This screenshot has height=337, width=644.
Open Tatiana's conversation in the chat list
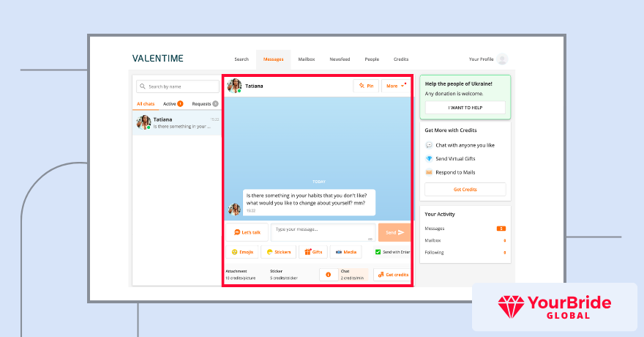pyautogui.click(x=177, y=123)
